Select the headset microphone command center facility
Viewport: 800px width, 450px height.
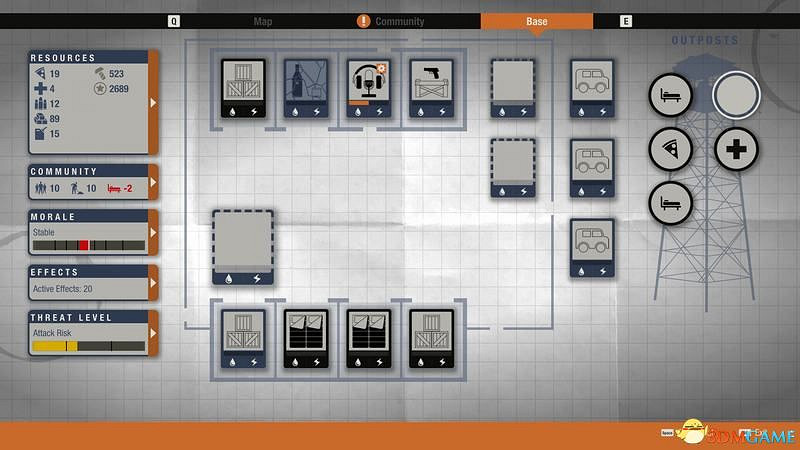pyautogui.click(x=367, y=87)
